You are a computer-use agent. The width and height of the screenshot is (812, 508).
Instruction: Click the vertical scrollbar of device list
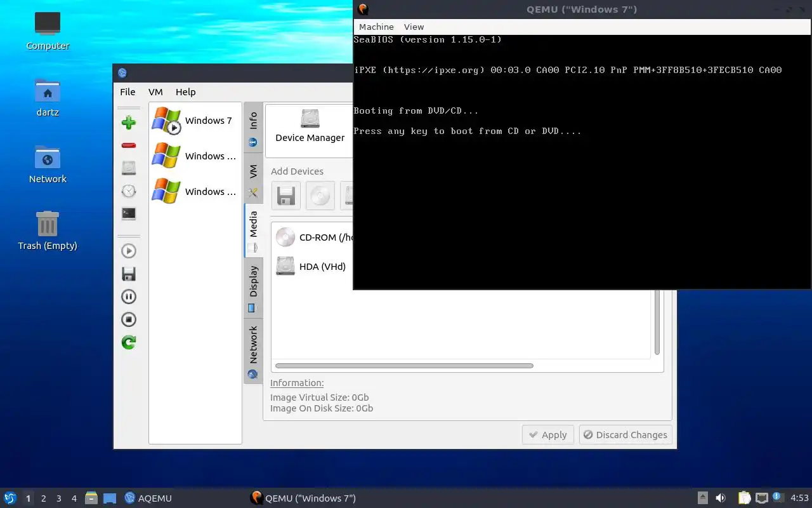[657, 322]
